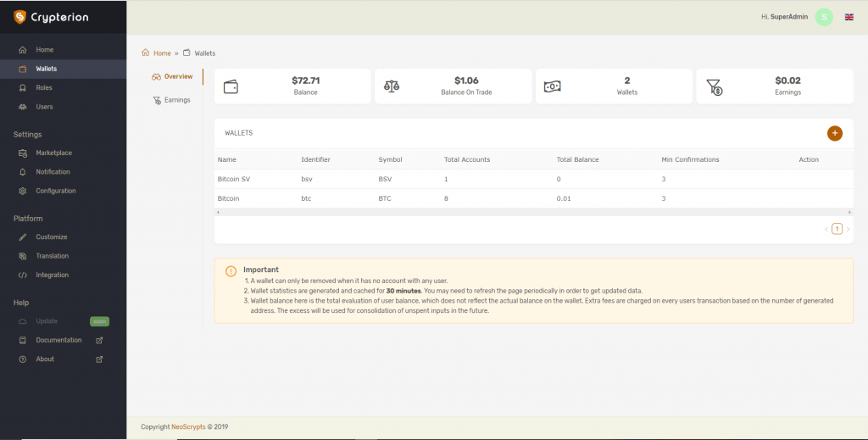Click the Wallets sidebar wallet icon

[x=23, y=70]
